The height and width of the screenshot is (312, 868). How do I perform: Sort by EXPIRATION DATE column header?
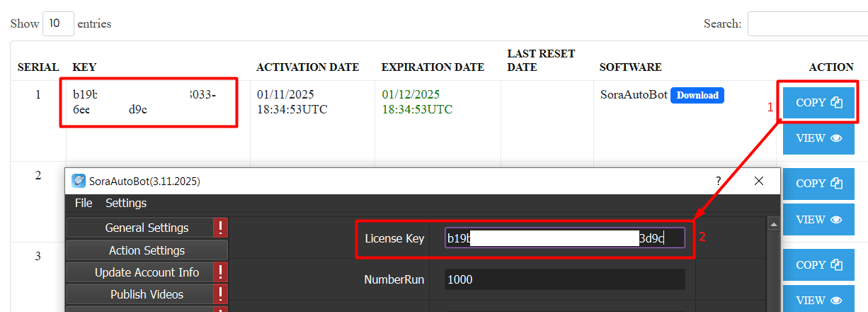pos(433,67)
